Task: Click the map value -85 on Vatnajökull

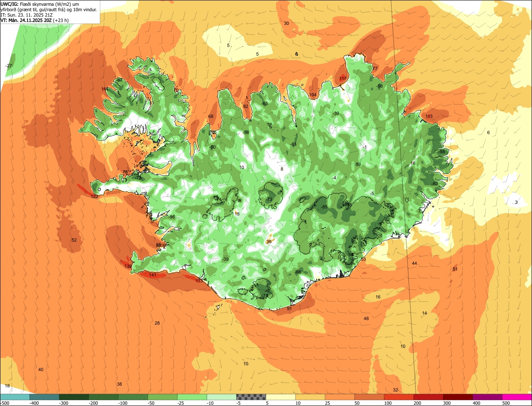Action: click(324, 207)
